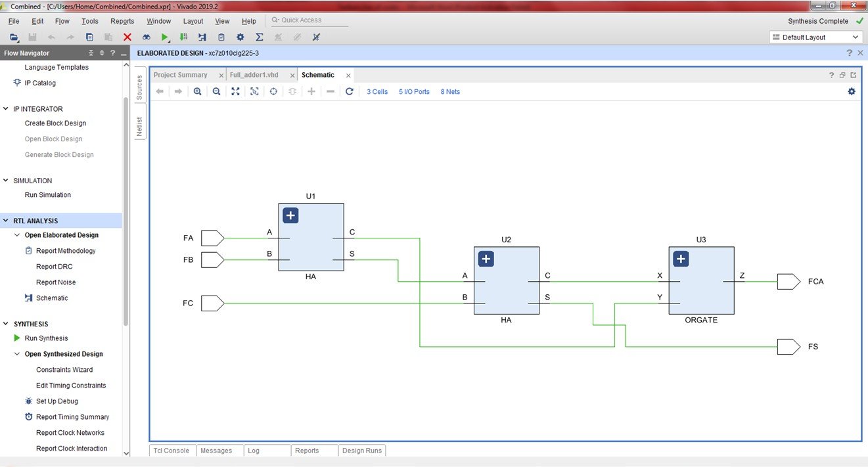Click the 5 I/O Ports link
The width and height of the screenshot is (868, 467).
414,92
